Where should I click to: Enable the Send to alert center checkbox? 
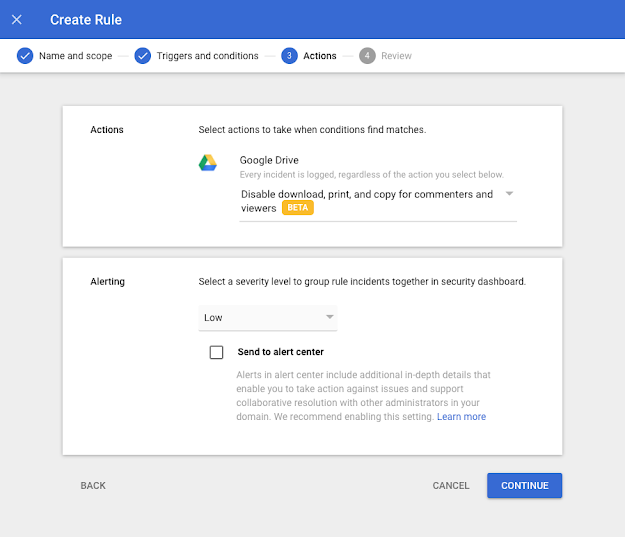click(x=216, y=352)
